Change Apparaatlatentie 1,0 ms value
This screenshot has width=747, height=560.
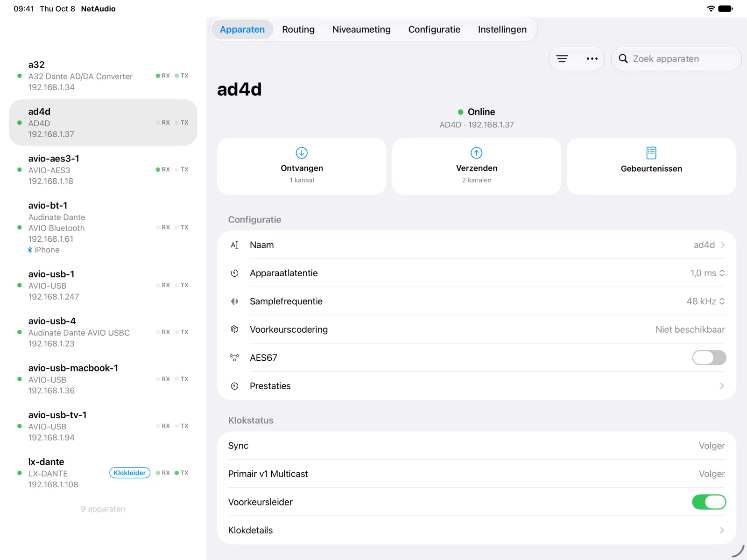coord(707,273)
